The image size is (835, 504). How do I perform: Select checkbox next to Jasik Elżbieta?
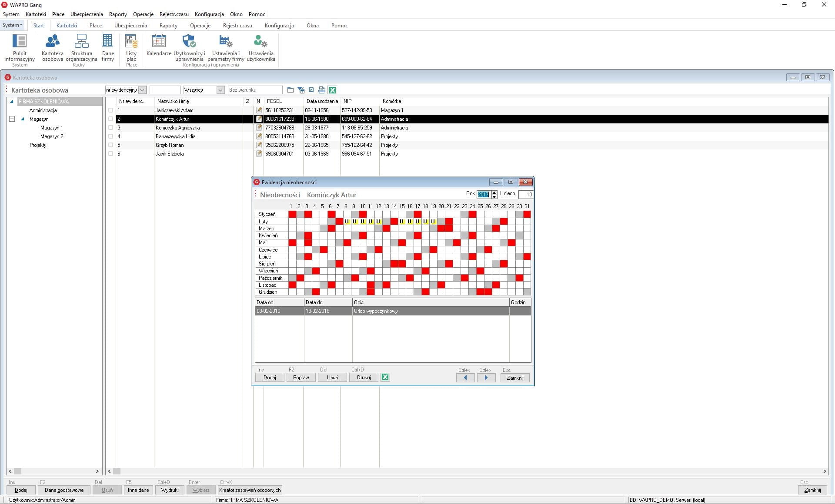[110, 154]
